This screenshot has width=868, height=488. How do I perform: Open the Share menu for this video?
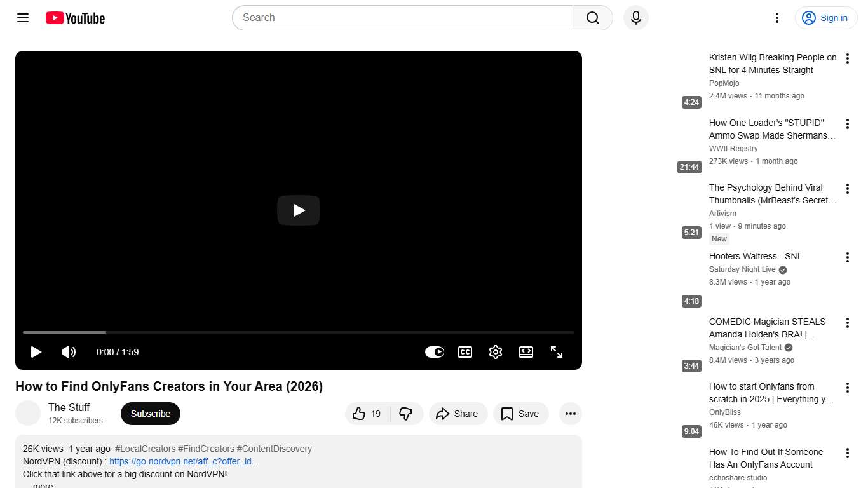pyautogui.click(x=458, y=414)
